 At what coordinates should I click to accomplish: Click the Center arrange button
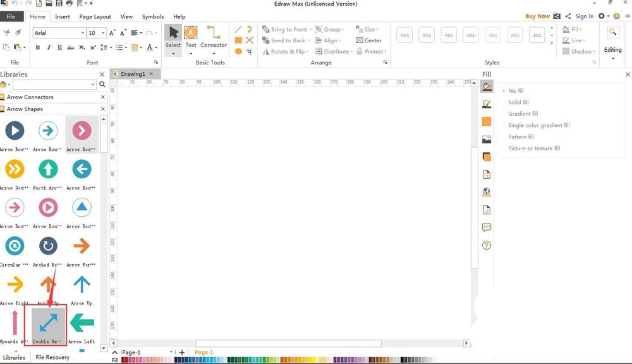(x=368, y=40)
